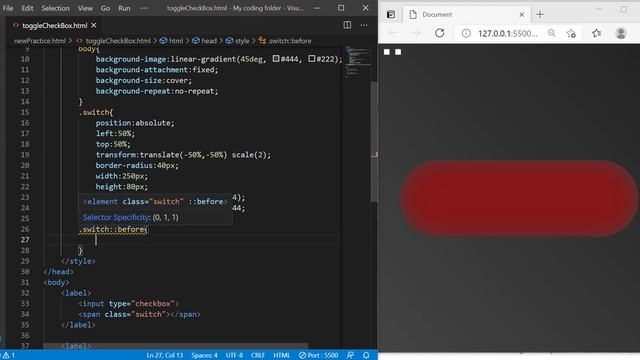Open the warnings count in status bar
The width and height of the screenshot is (640, 360).
pos(9,356)
